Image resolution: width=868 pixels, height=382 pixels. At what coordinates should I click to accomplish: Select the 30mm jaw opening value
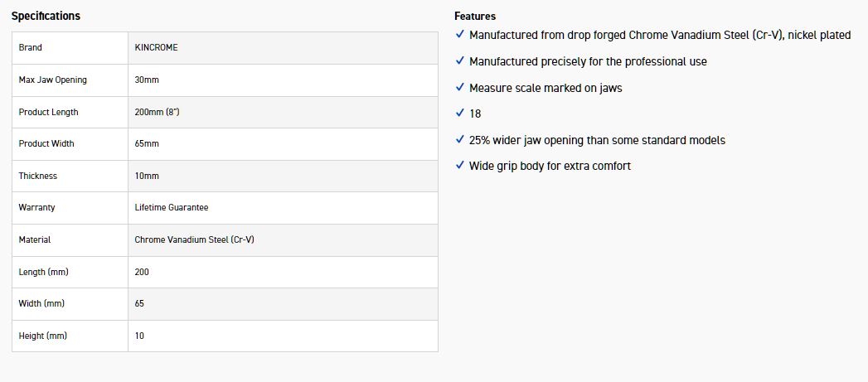click(147, 80)
